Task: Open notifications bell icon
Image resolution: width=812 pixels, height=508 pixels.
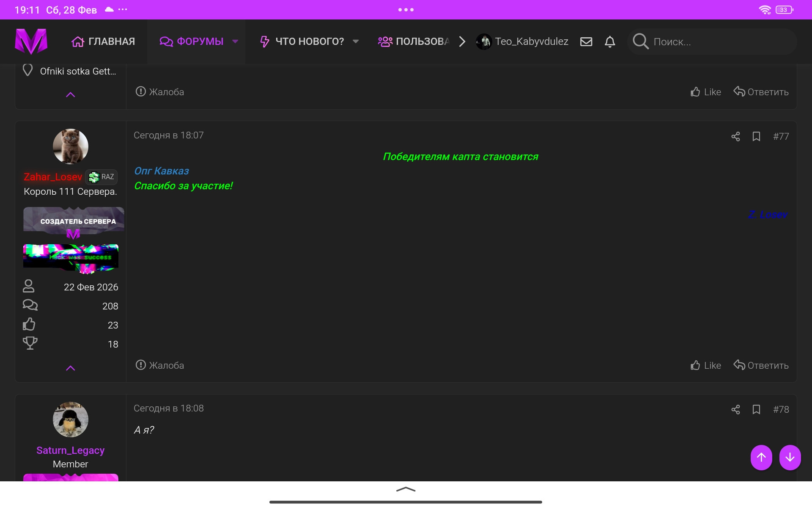Action: [x=609, y=41]
